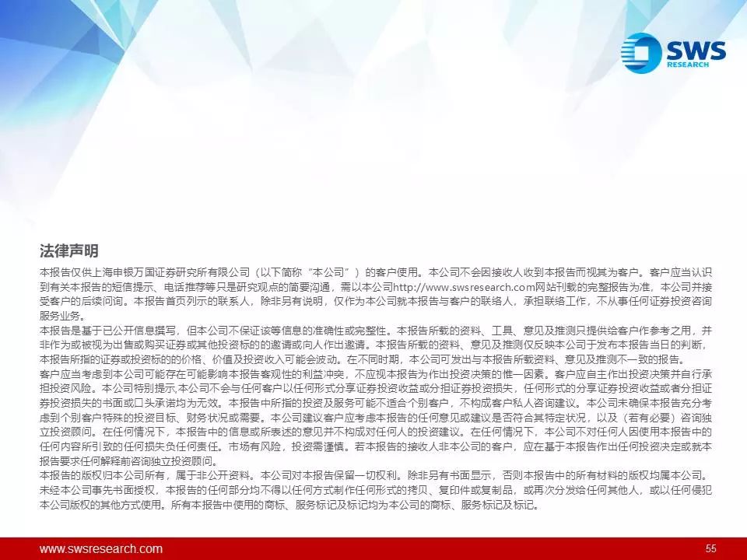Click the line starting 未经本公司事先书面授权
The width and height of the screenshot is (747, 560).
(x=375, y=490)
